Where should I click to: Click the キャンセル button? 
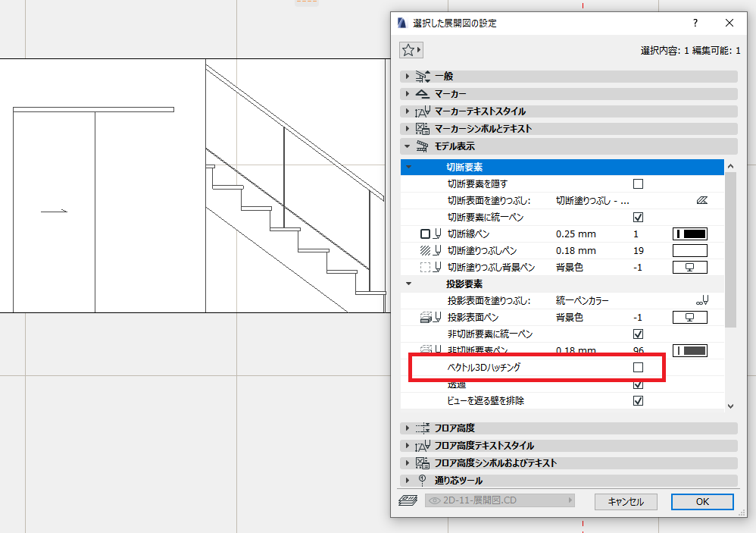(626, 502)
